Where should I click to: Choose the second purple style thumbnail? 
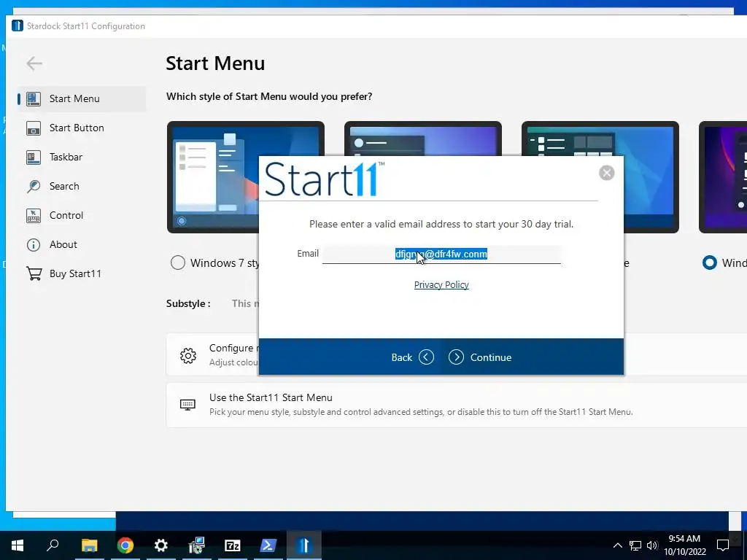pos(422,138)
